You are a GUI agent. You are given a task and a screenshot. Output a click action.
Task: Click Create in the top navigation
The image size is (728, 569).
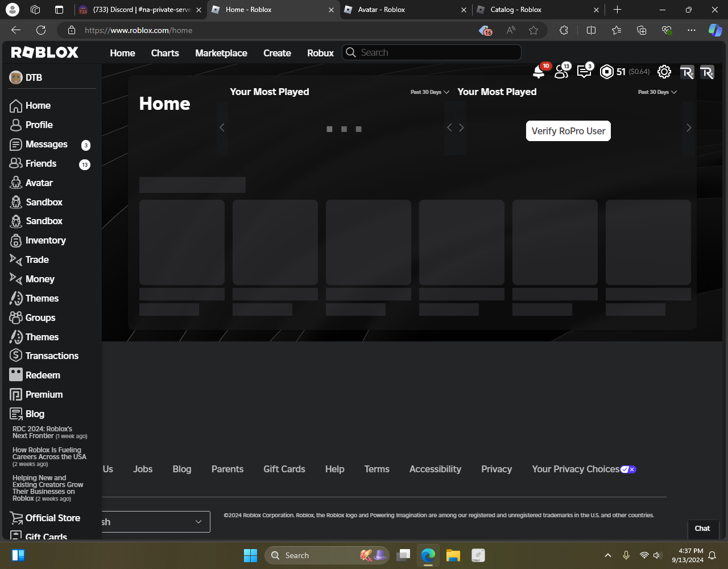[x=277, y=53]
